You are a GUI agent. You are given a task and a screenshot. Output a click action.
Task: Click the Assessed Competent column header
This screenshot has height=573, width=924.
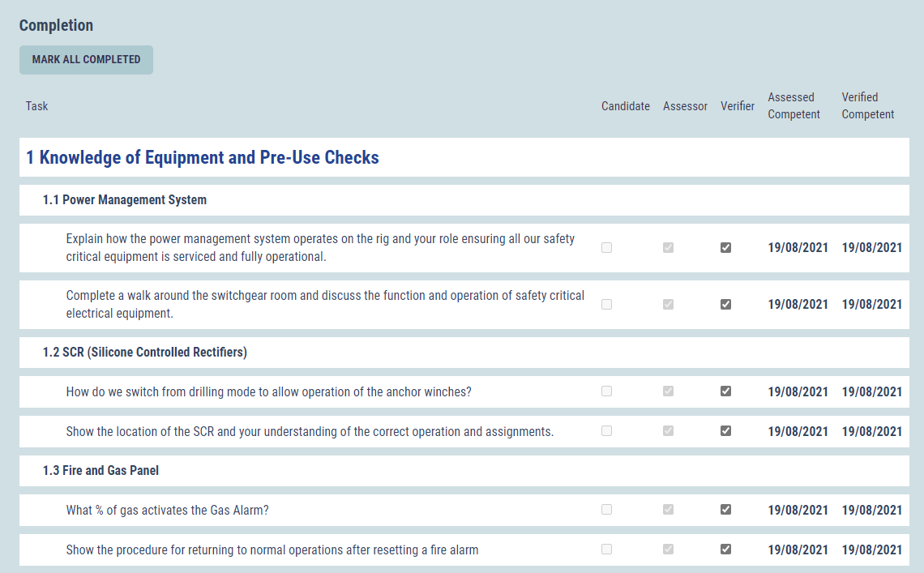[794, 106]
